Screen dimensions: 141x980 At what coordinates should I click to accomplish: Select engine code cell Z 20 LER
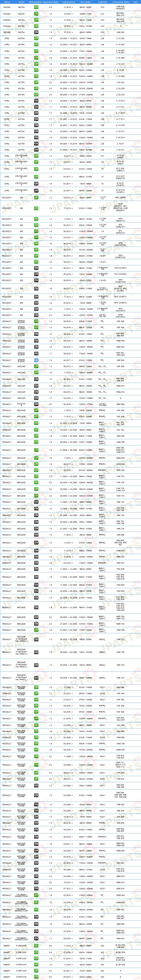click(120, 89)
